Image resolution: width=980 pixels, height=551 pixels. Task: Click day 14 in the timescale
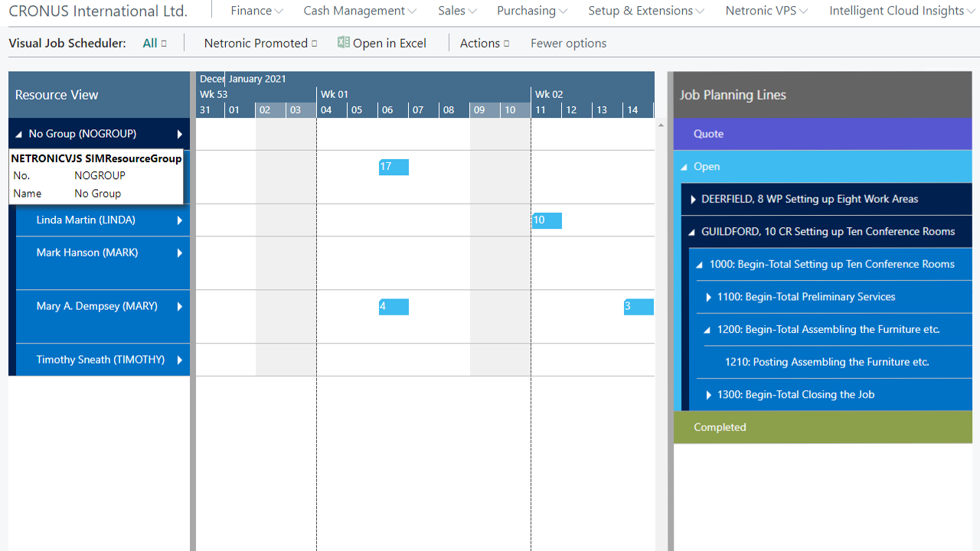638,109
